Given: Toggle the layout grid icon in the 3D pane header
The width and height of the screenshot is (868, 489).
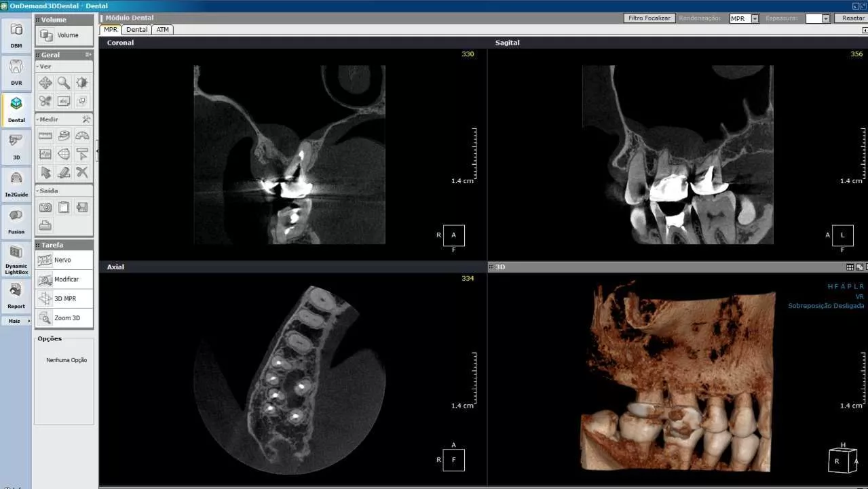Looking at the screenshot, I should tap(850, 267).
